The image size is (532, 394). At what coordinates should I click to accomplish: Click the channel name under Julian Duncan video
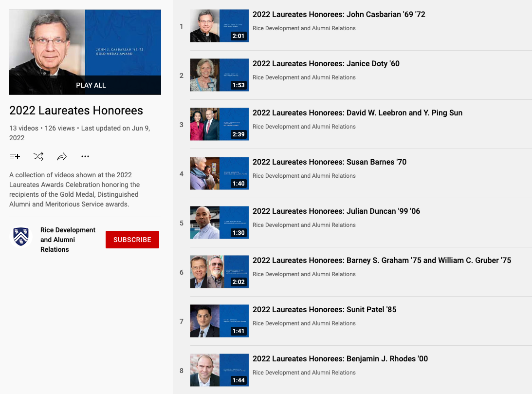pos(304,225)
